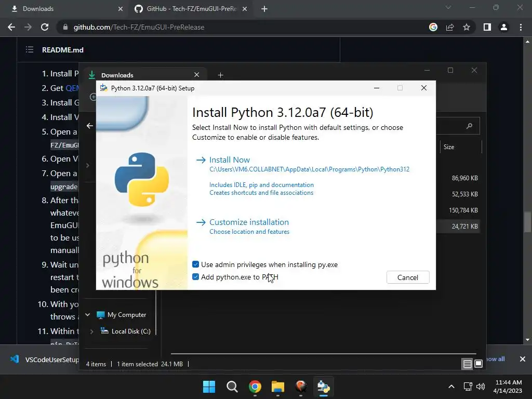Switch Explorer to details view
This screenshot has height=399, width=532.
click(467, 364)
